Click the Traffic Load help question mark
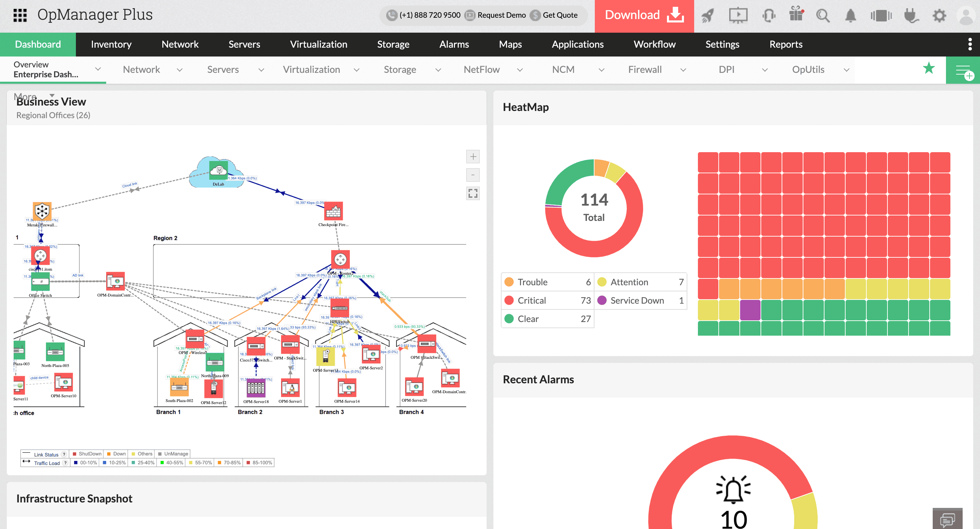 click(x=65, y=463)
